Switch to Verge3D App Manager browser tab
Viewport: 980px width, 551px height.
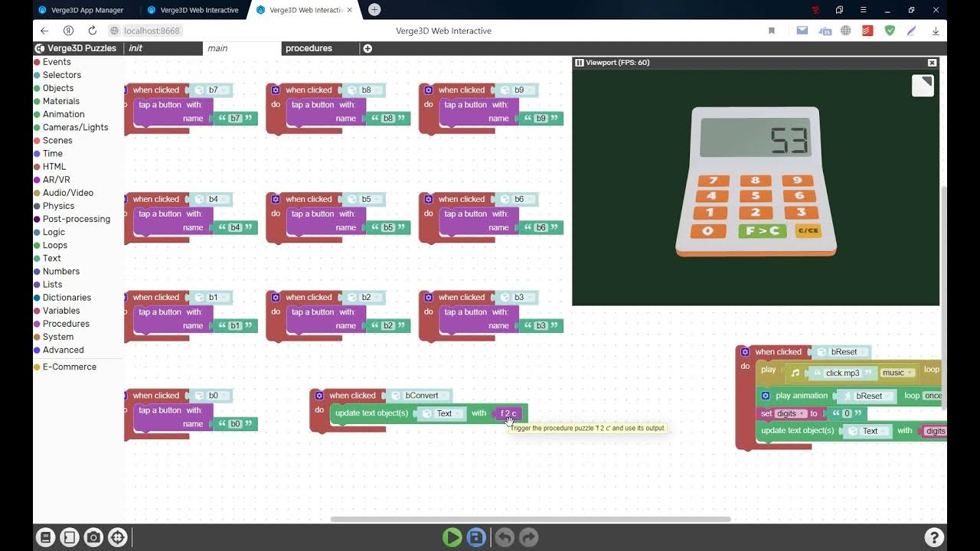coord(87,10)
